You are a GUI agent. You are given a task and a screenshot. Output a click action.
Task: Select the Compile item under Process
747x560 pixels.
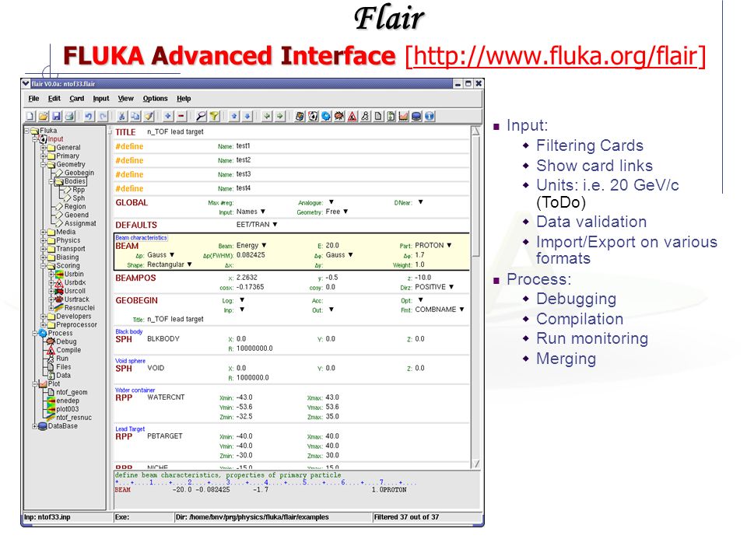(x=68, y=350)
